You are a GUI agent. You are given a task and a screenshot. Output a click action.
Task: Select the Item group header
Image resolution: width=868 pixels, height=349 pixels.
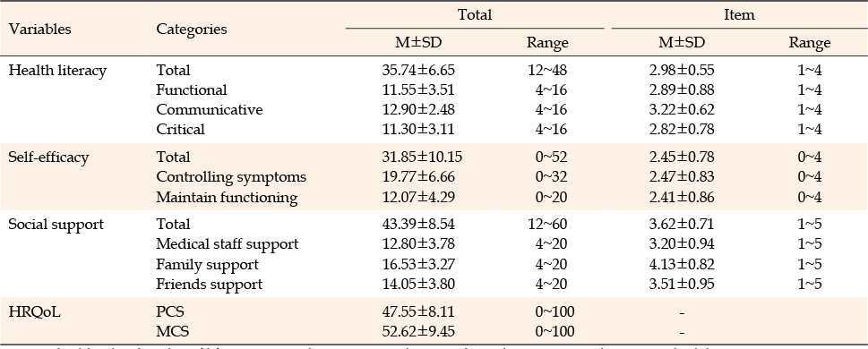pyautogui.click(x=739, y=15)
